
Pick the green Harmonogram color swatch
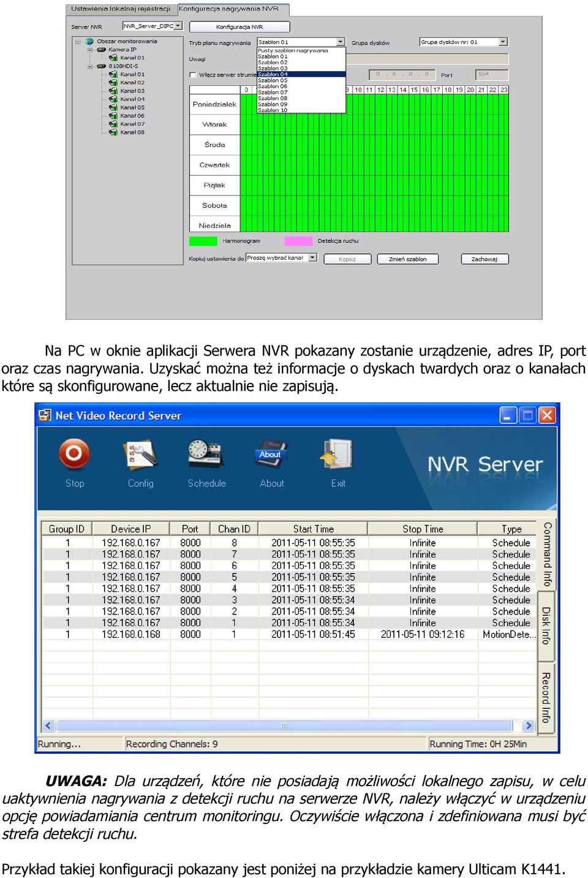point(203,241)
